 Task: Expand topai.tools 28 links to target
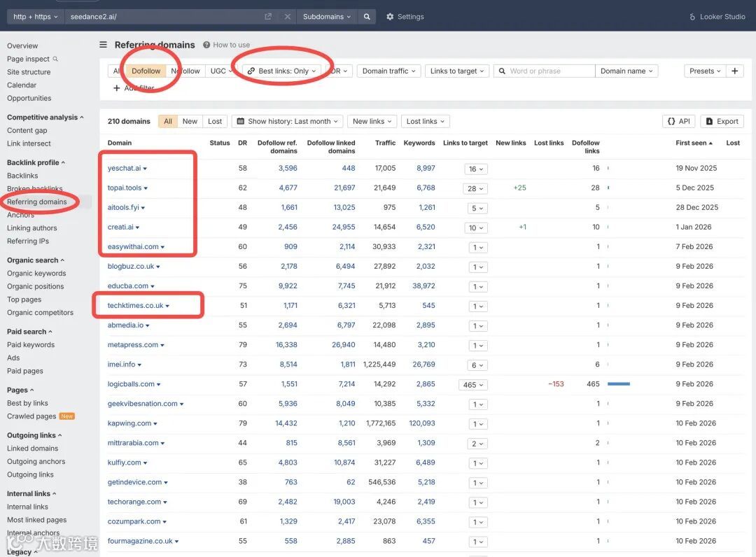(x=475, y=188)
